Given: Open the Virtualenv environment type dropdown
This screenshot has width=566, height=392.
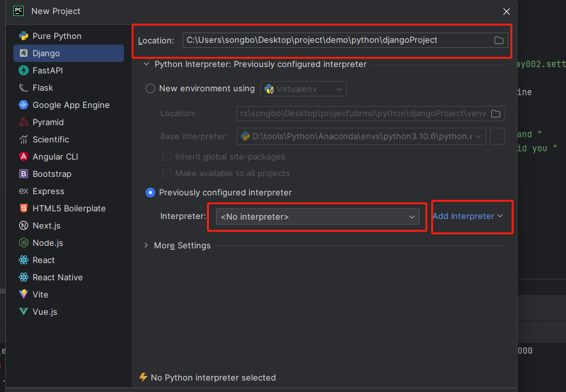Looking at the screenshot, I should [x=303, y=89].
